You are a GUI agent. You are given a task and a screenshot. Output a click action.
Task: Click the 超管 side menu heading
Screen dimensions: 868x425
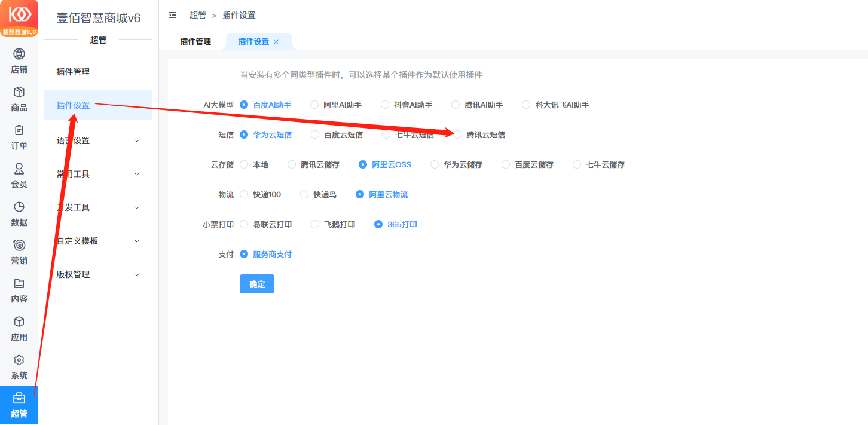[x=98, y=40]
